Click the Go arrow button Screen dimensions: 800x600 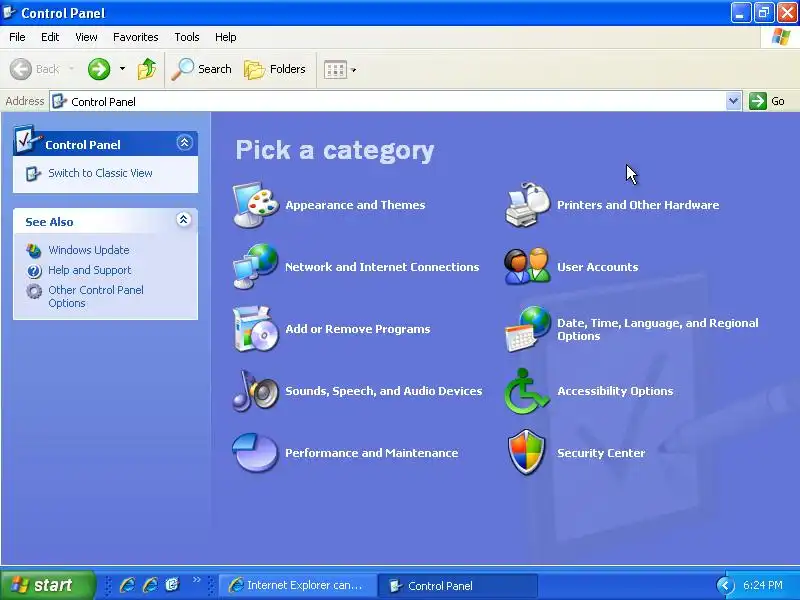click(x=758, y=101)
